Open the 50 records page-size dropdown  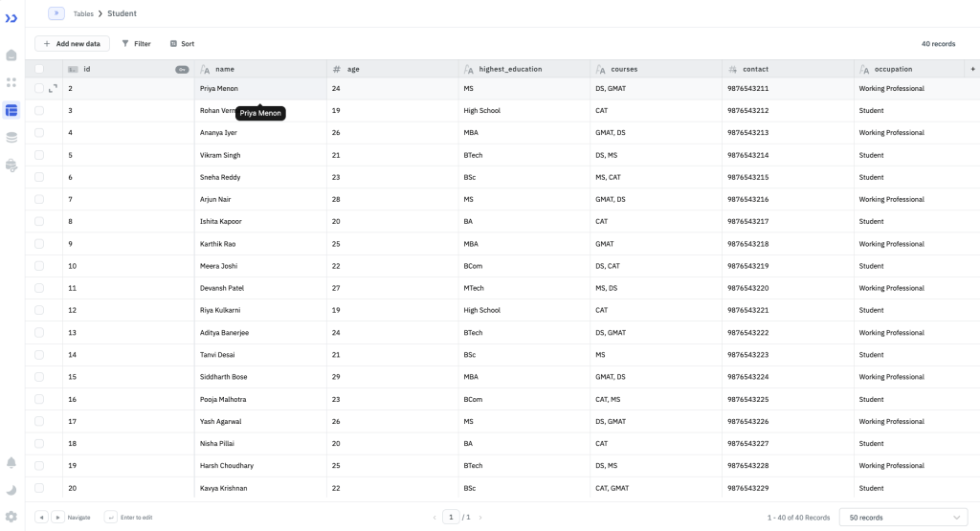[903, 518]
